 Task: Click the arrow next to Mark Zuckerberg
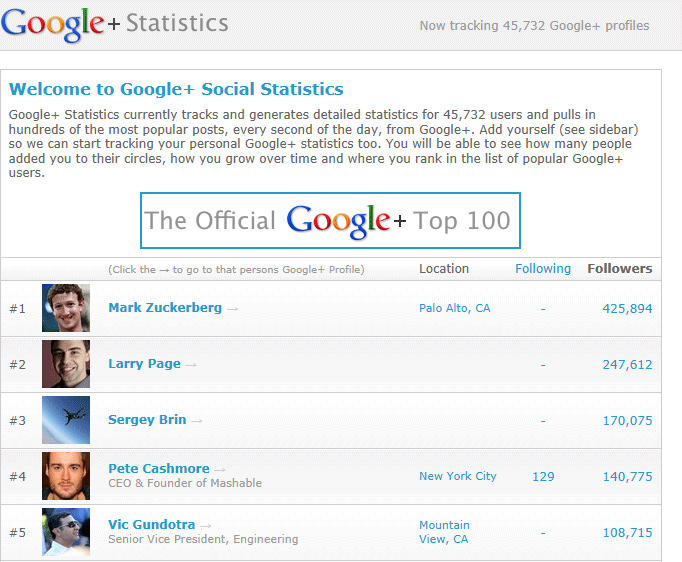[x=233, y=309]
